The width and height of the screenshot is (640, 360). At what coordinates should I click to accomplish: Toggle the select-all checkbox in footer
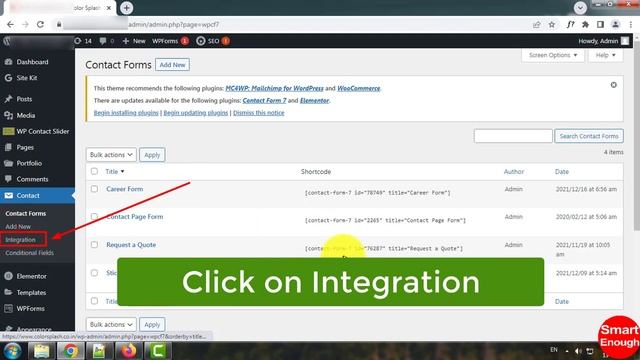point(94,301)
